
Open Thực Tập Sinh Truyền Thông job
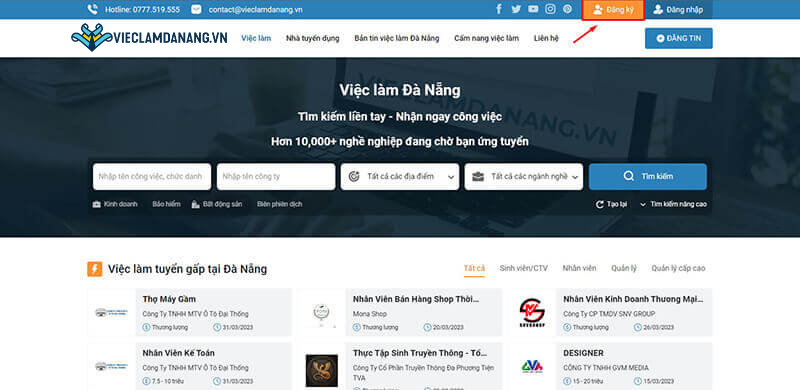click(420, 353)
